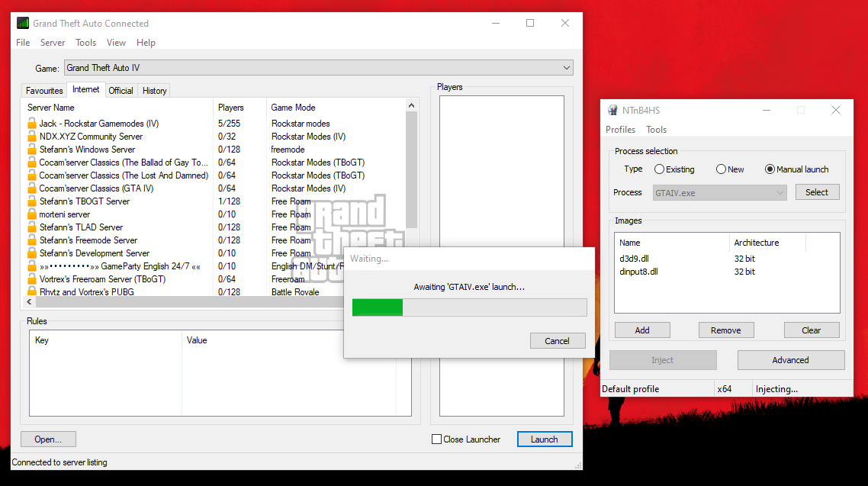Open the Profiles menu in NTnB4HS
The image size is (868, 486).
click(621, 130)
